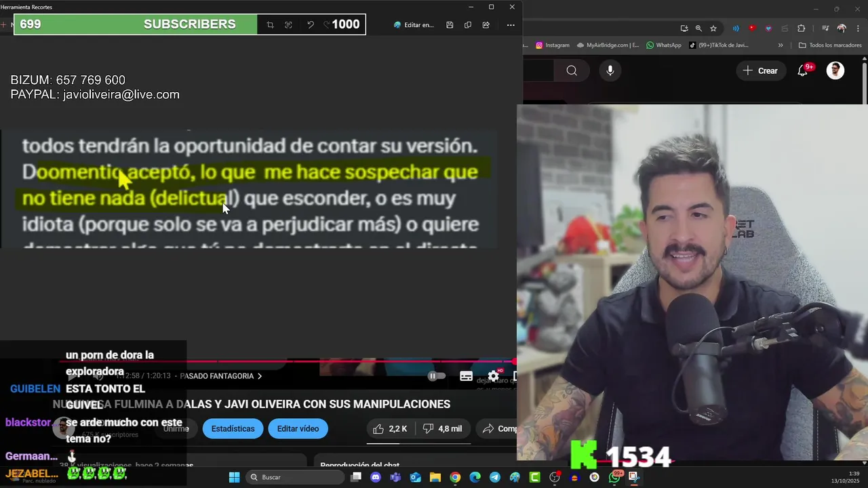Image resolution: width=868 pixels, height=488 pixels.
Task: Open the WhatsApp bookmark in Chrome
Action: click(x=664, y=45)
